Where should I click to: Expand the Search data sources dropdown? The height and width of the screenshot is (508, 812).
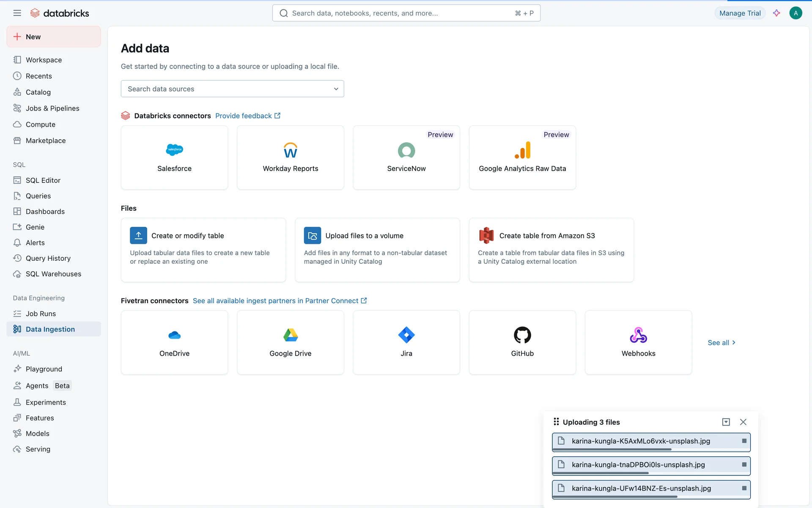click(232, 89)
